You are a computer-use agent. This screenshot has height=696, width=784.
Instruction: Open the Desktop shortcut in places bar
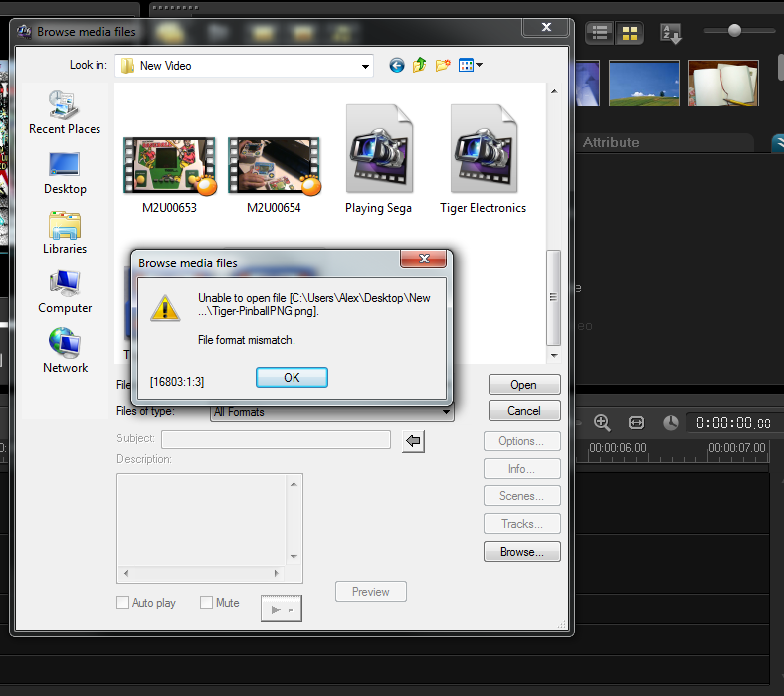65,173
